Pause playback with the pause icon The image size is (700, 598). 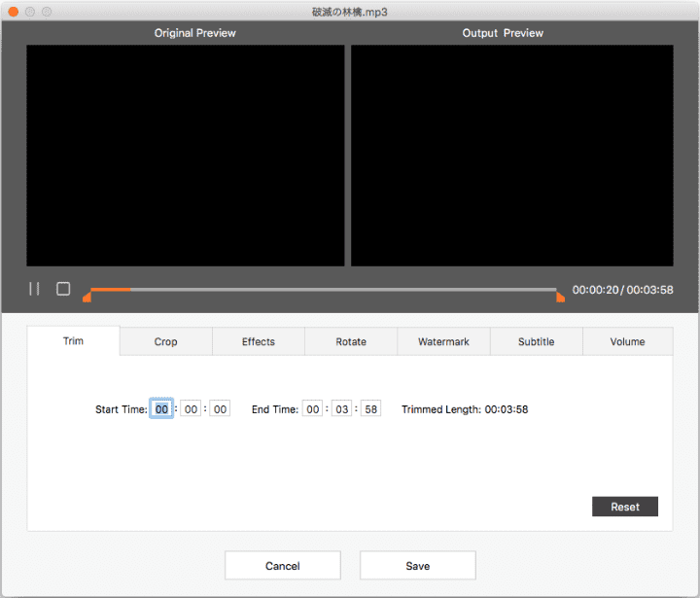pos(34,289)
